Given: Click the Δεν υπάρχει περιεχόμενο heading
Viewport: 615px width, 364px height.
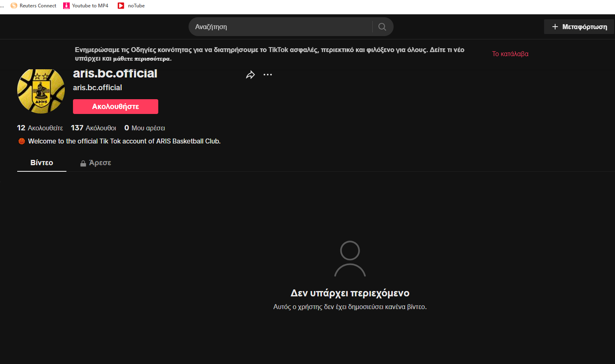Looking at the screenshot, I should coord(350,293).
